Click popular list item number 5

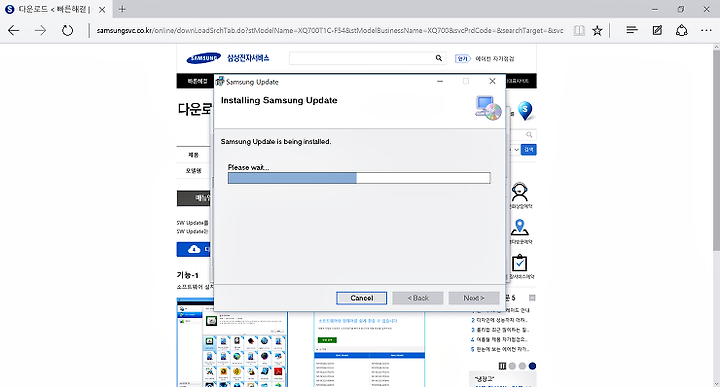pos(499,349)
